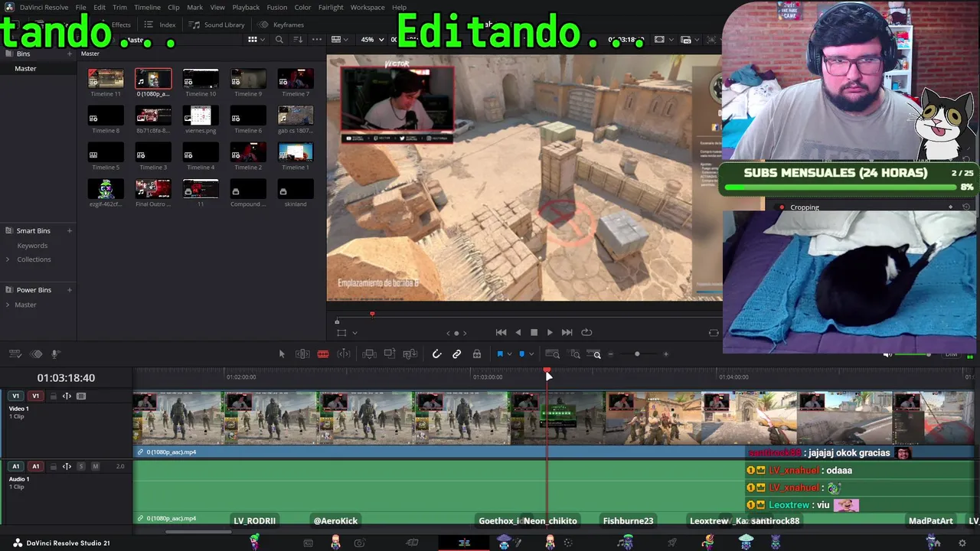Click the Insert Clip toolbar icon
The width and height of the screenshot is (980, 551).
(369, 354)
